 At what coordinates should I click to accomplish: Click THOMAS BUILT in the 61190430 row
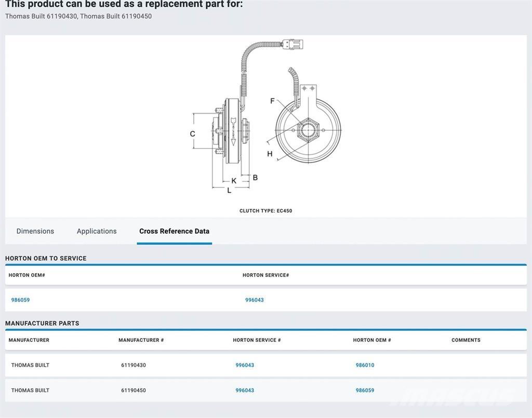click(30, 365)
